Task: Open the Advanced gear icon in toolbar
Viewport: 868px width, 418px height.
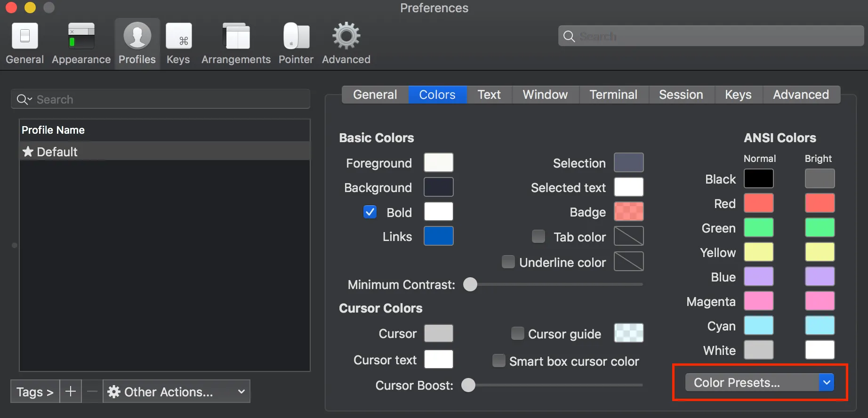Action: click(346, 36)
